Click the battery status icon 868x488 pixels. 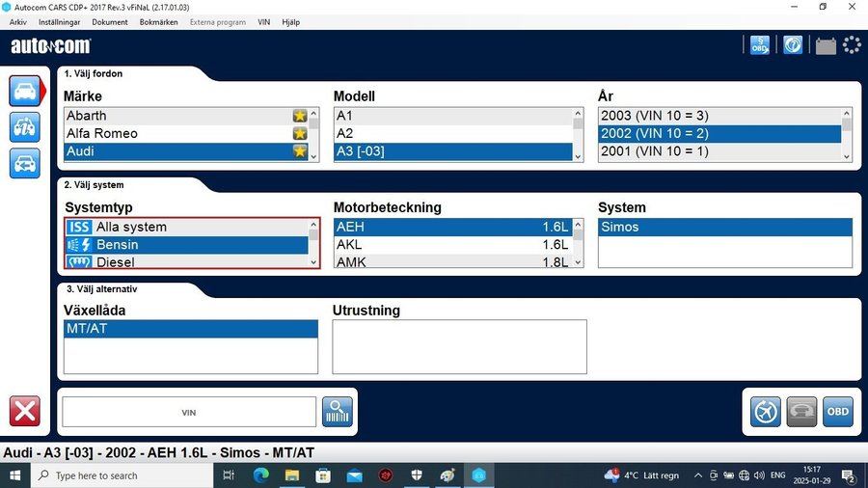(825, 44)
